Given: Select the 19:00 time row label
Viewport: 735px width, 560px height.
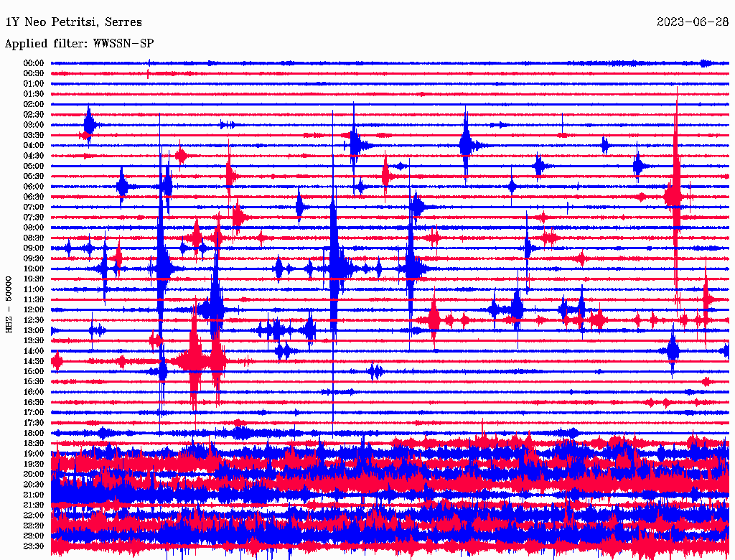Looking at the screenshot, I should tap(34, 454).
